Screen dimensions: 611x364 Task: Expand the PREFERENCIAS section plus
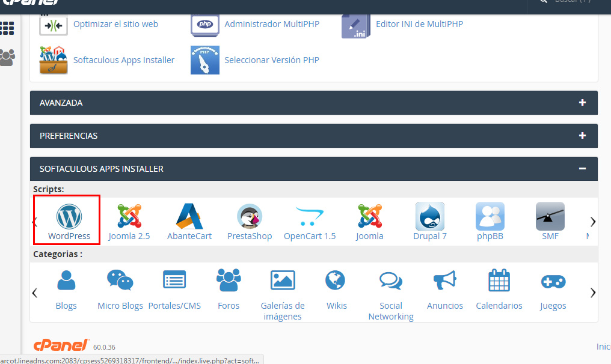[583, 136]
